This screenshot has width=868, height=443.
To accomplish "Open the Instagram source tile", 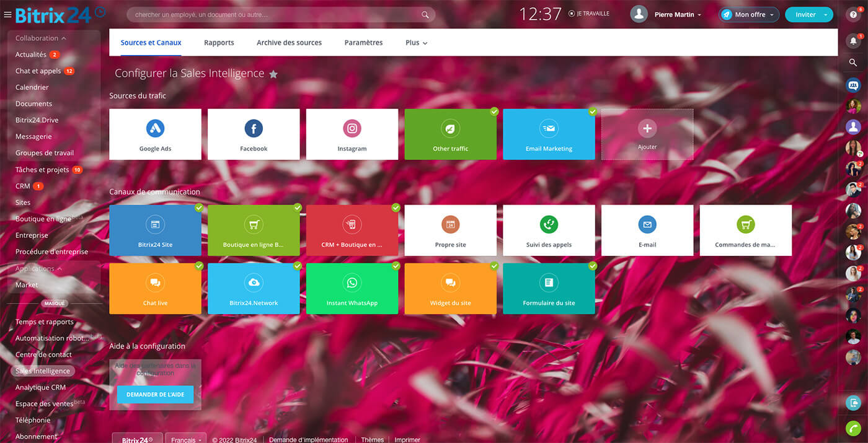I will 352,134.
